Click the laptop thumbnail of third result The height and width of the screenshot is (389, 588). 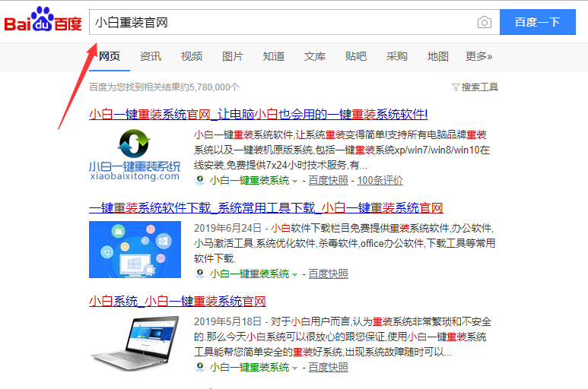point(135,343)
